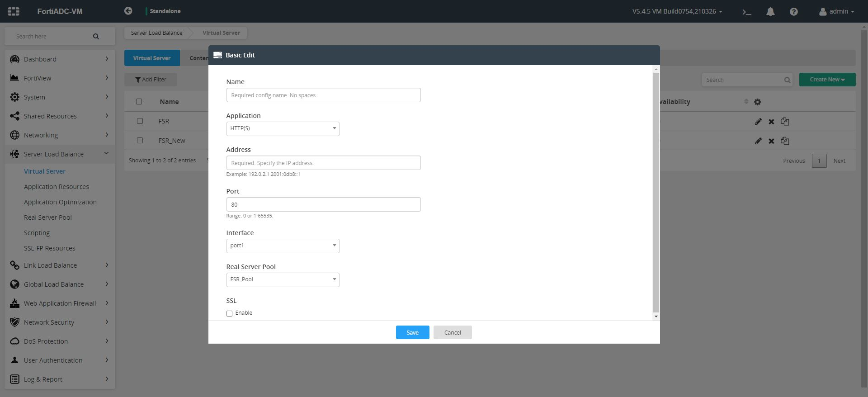Click the Log & Report list icon
This screenshot has height=397, width=868.
point(15,379)
